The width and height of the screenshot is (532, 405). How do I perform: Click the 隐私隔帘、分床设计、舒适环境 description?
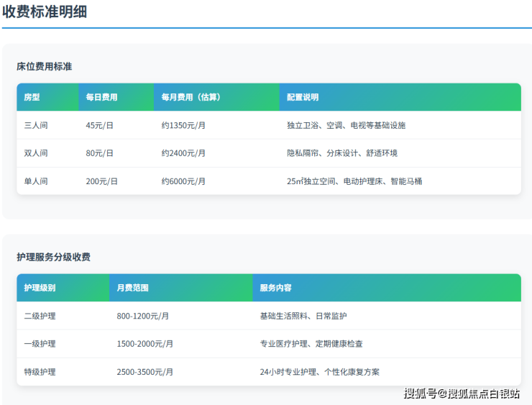[x=342, y=153]
